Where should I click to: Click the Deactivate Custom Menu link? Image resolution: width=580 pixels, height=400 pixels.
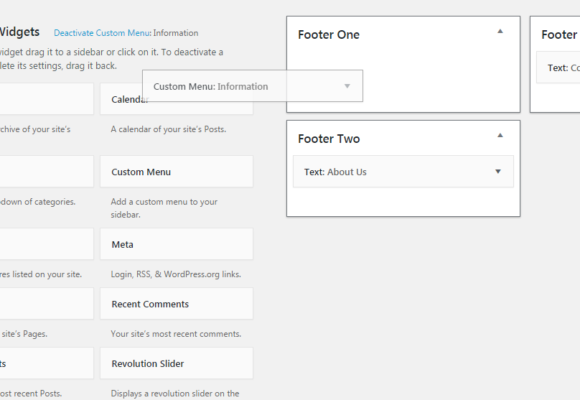pos(102,33)
